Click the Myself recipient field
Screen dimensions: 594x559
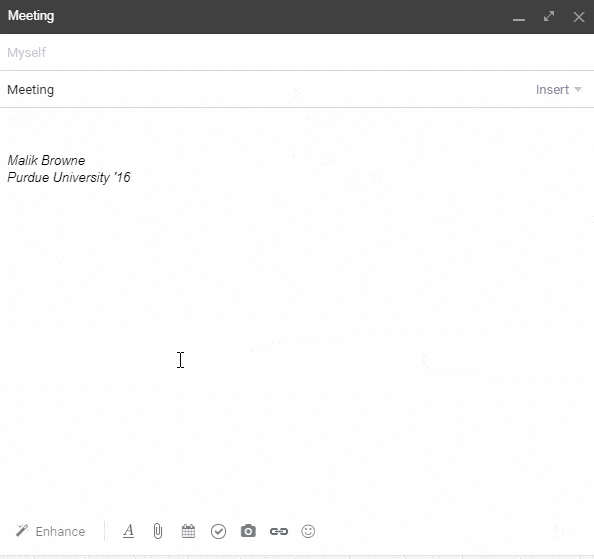pos(297,52)
